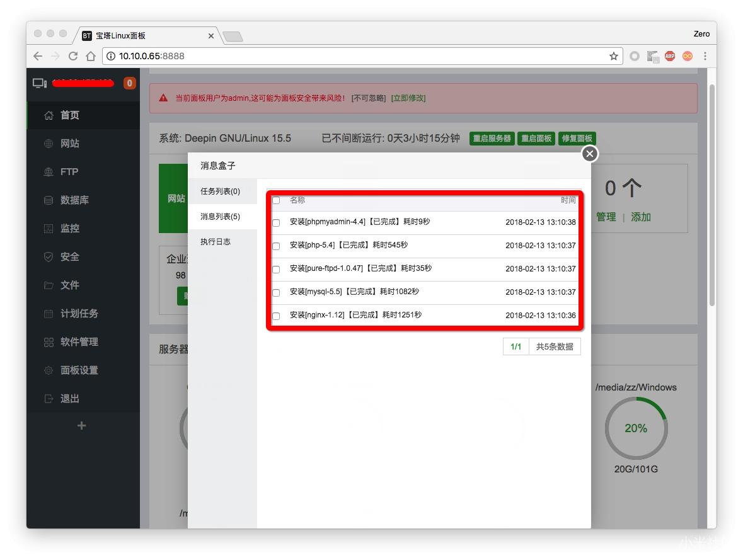Switch to the 任务列表(0) tab

pos(219,190)
